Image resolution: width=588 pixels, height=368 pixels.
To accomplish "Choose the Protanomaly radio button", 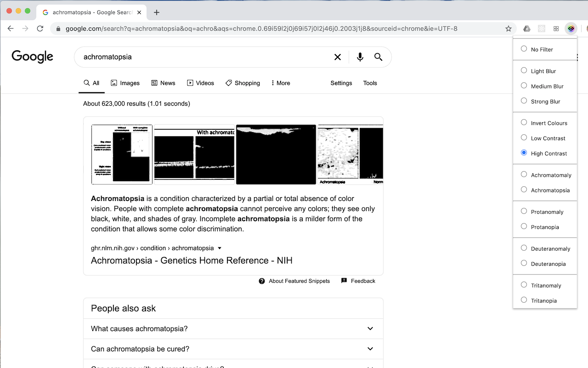I will [x=524, y=211].
